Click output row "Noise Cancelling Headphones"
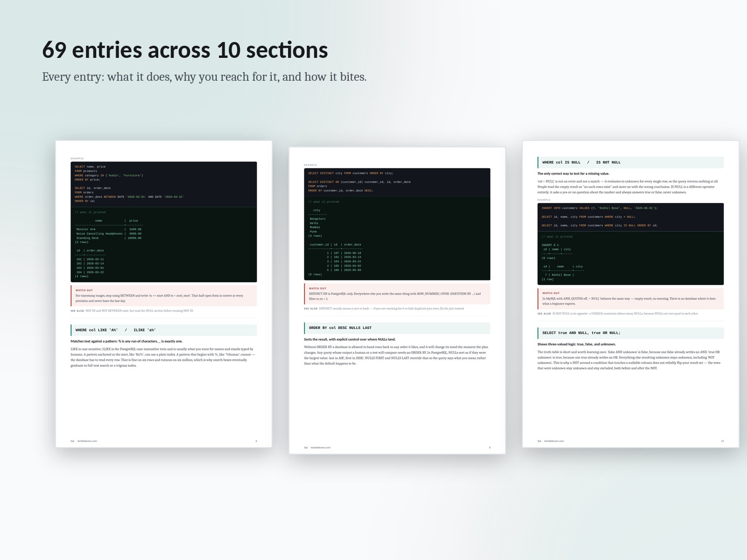Viewport: 747px width, 560px height. tap(109, 234)
